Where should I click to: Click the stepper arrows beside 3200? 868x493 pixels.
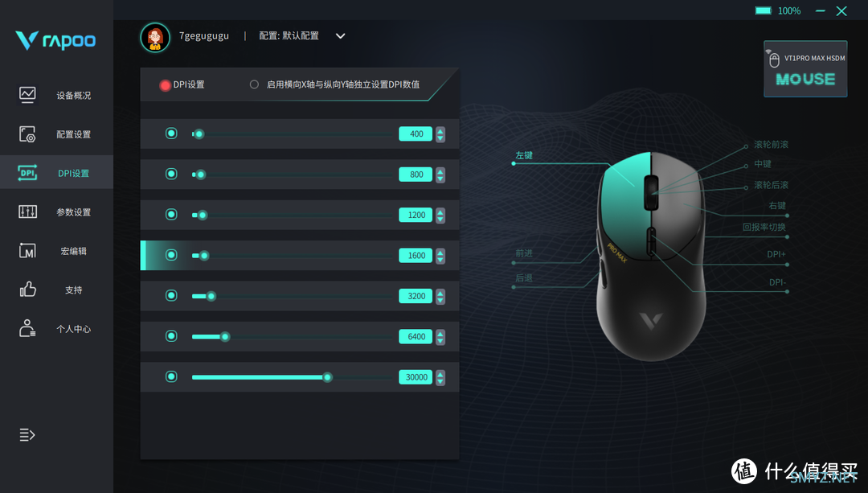440,296
